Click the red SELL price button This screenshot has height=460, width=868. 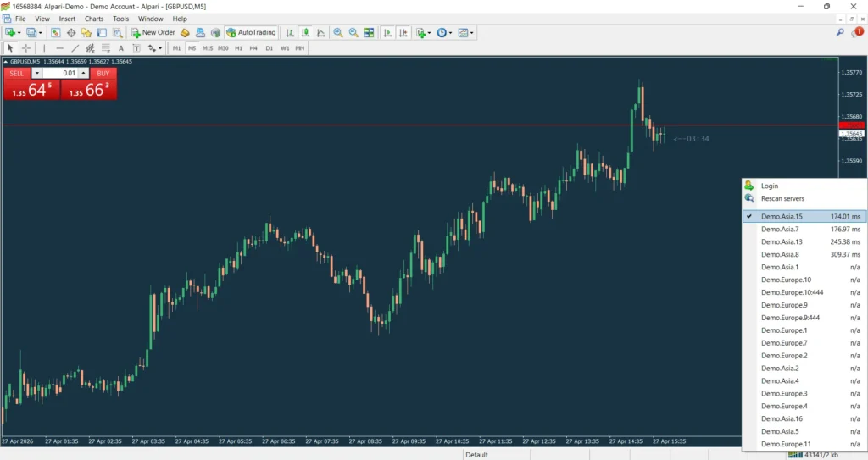pos(31,90)
